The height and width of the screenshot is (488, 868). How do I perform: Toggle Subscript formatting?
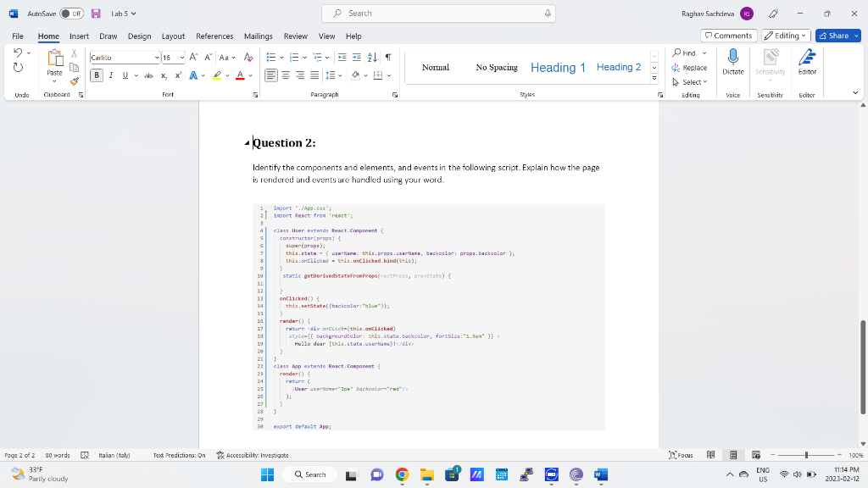pyautogui.click(x=164, y=75)
